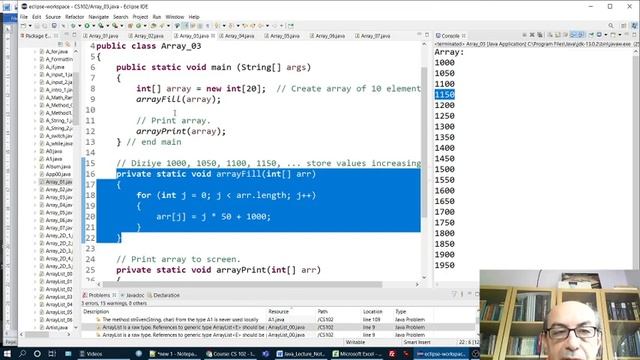Image resolution: width=640 pixels, height=360 pixels.
Task: Open the Refactor menu
Action: [74, 17]
